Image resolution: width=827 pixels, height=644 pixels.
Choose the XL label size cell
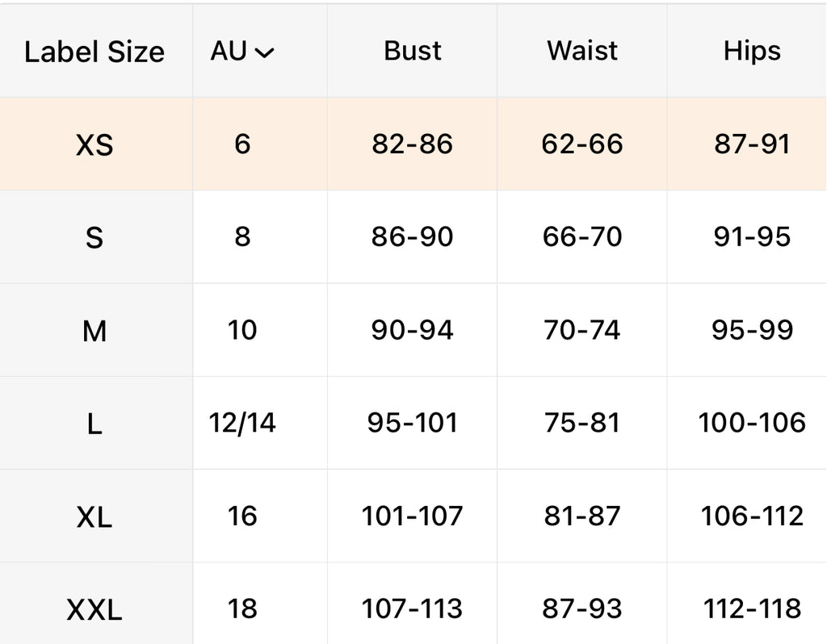(94, 516)
